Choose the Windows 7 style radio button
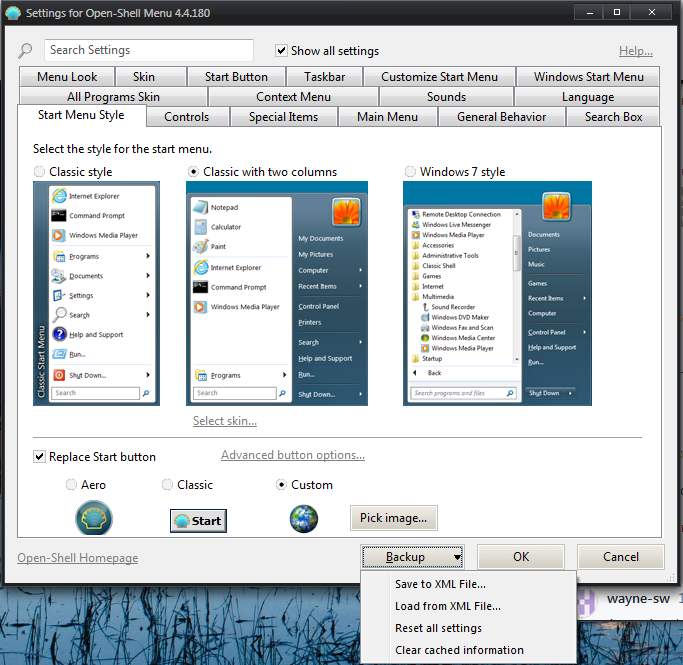Viewport: 683px width, 665px height. (410, 172)
